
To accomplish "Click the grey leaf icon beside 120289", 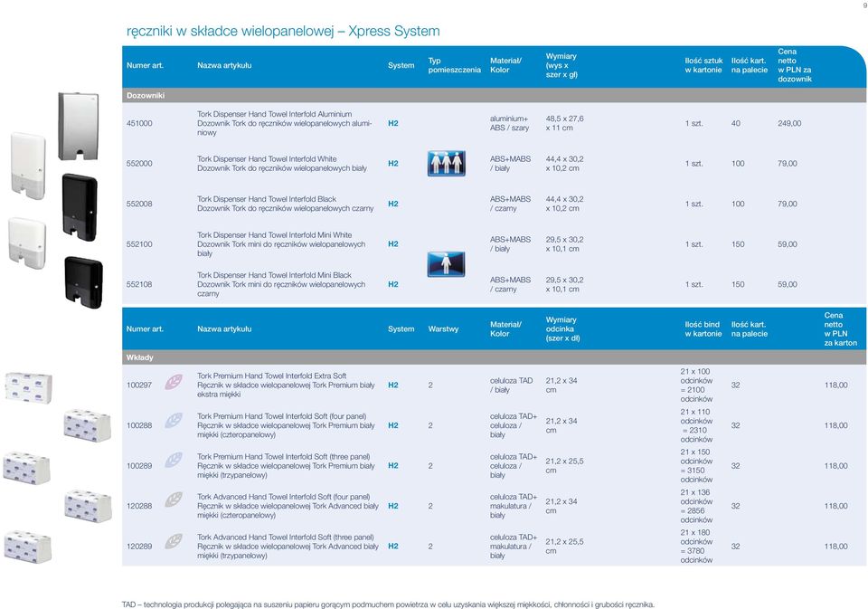I will coord(174,540).
